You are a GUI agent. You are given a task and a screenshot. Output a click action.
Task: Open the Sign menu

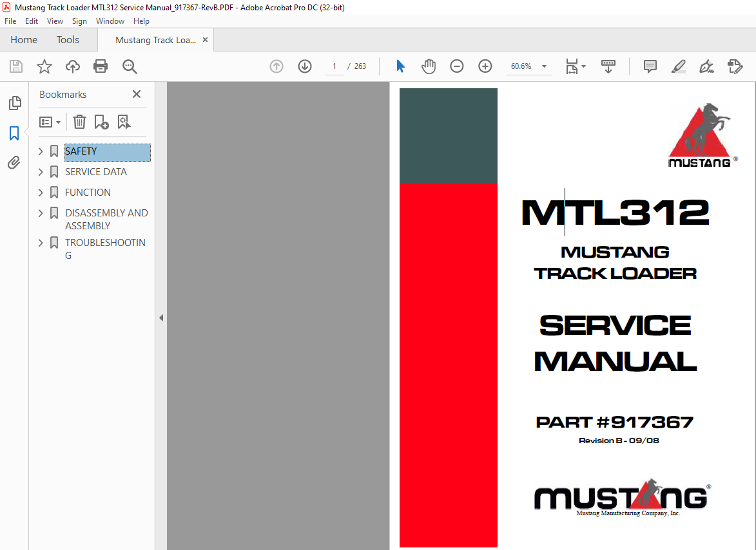pyautogui.click(x=79, y=21)
